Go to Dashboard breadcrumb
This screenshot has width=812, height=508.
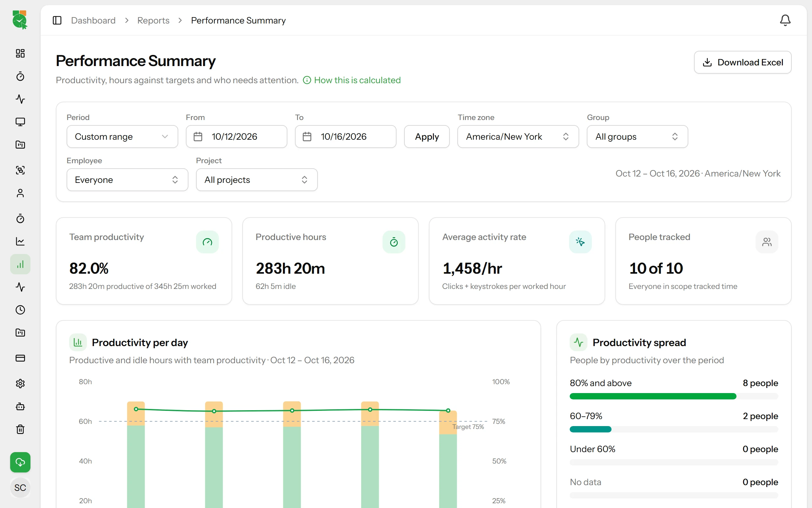[x=93, y=21]
